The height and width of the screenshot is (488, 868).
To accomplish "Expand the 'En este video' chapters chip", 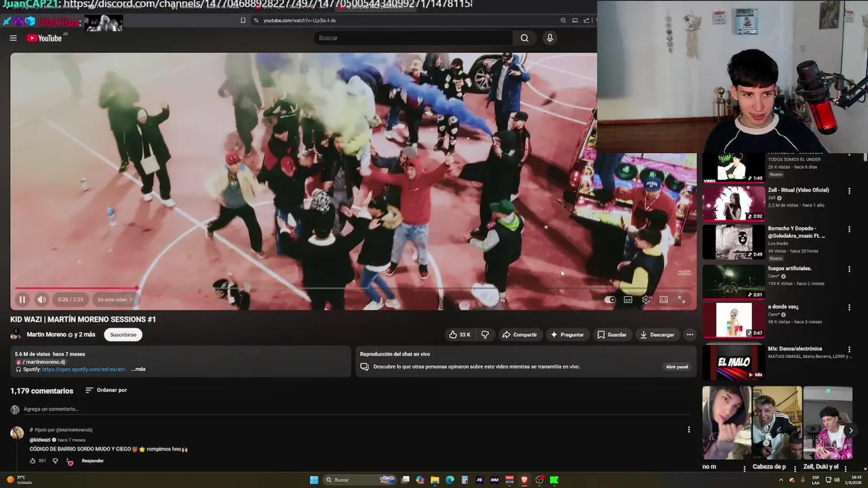I will 115,300.
